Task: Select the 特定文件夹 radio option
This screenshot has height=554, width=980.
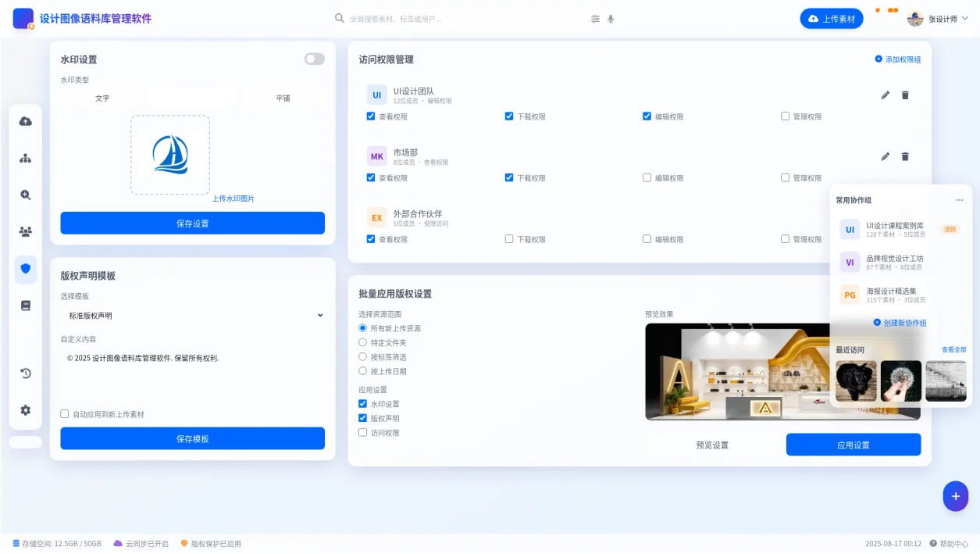Action: 362,342
